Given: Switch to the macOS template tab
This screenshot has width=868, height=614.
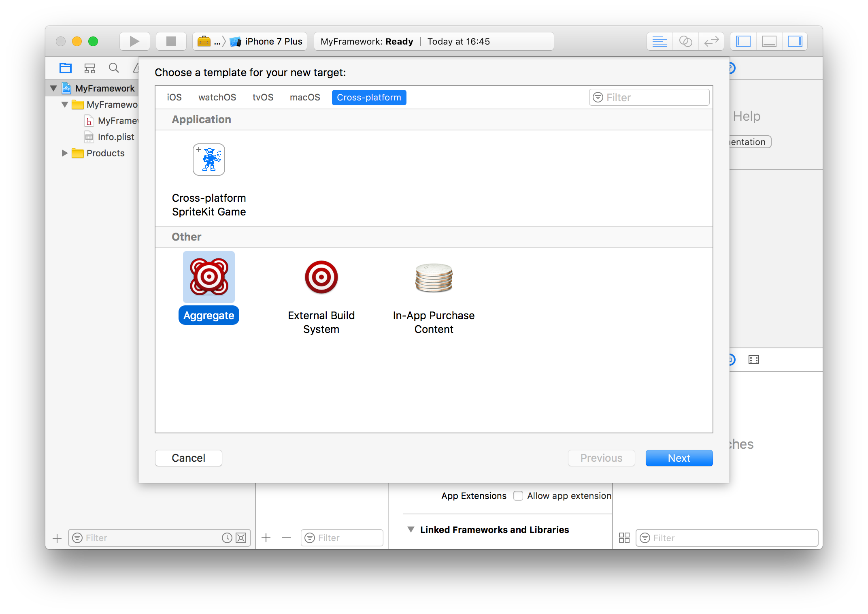Looking at the screenshot, I should coord(305,97).
